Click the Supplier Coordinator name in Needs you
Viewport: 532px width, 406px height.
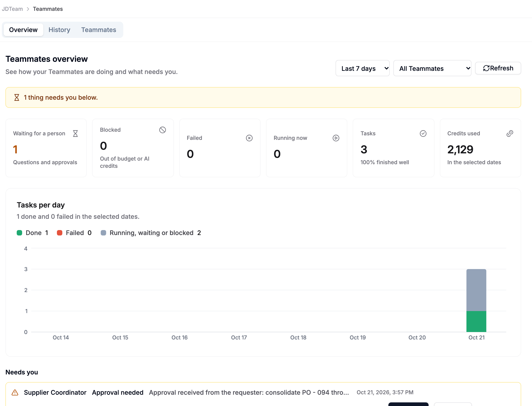pos(55,392)
